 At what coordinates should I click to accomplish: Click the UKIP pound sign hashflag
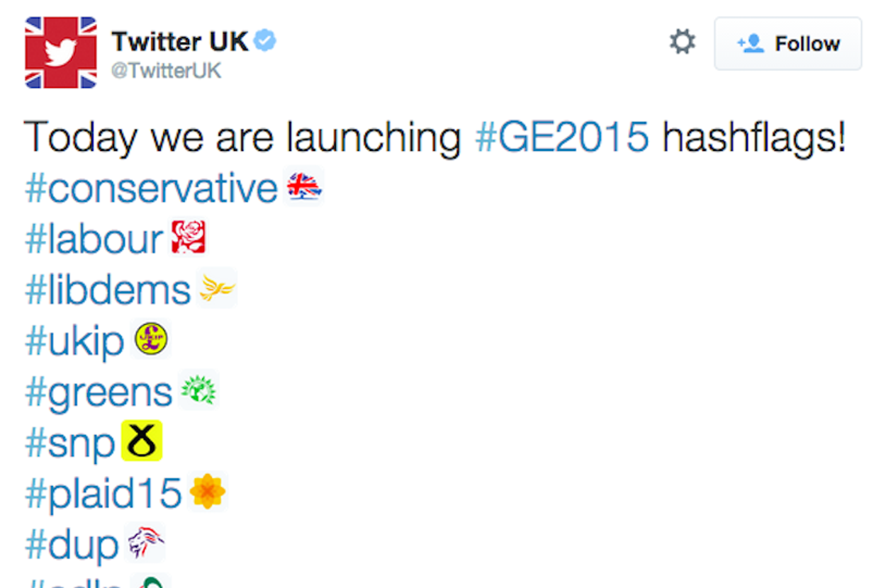coord(152,339)
